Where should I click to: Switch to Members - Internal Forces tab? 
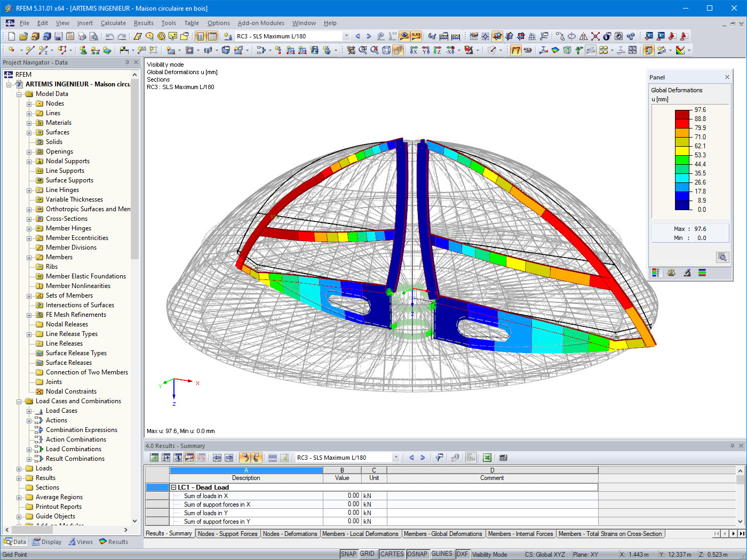[520, 533]
